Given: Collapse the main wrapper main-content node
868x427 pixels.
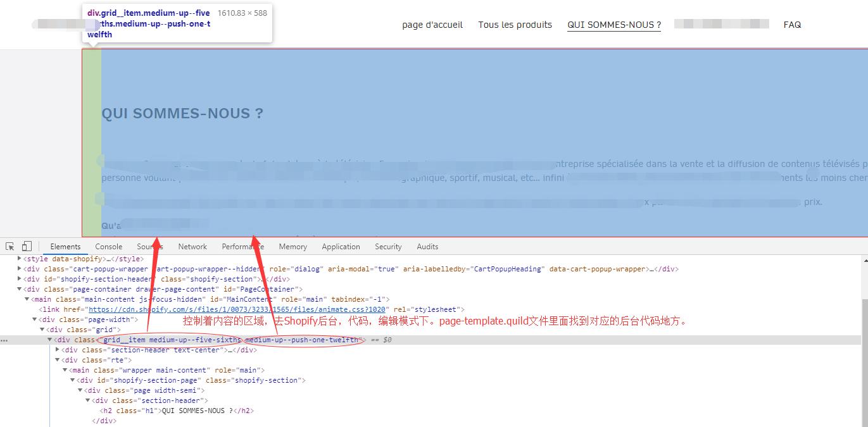Looking at the screenshot, I should (x=66, y=370).
